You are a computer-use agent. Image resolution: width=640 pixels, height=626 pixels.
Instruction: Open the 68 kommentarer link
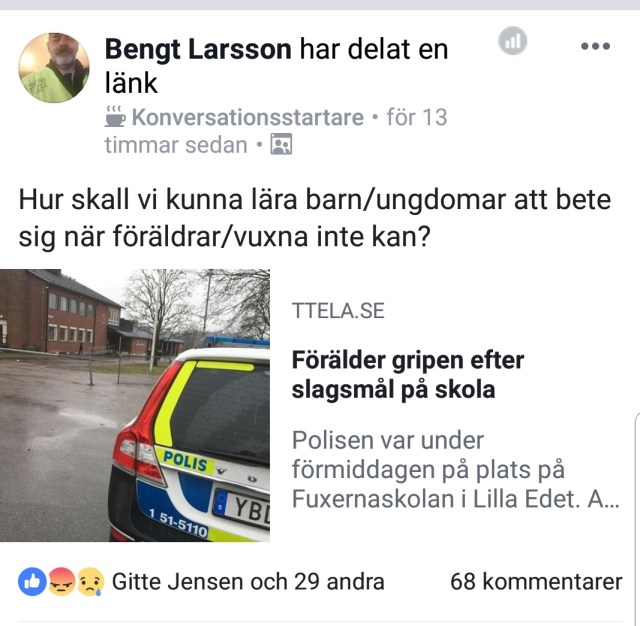coord(536,581)
